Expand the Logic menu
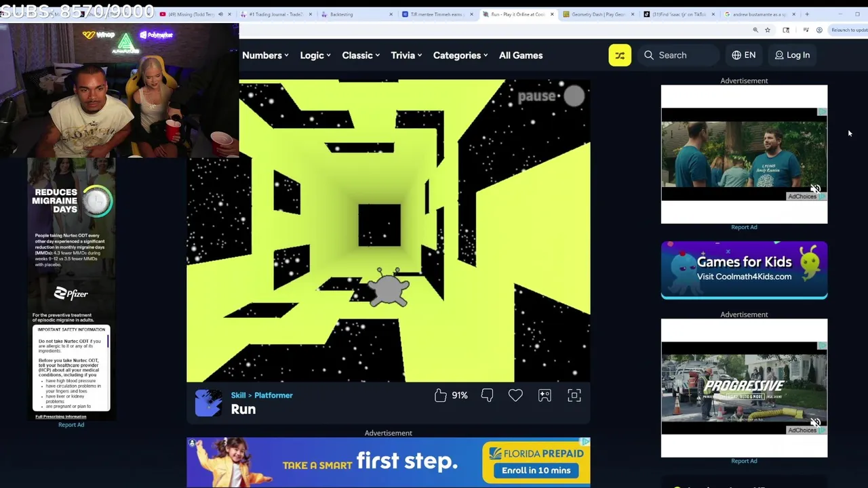The height and width of the screenshot is (488, 868). [315, 56]
